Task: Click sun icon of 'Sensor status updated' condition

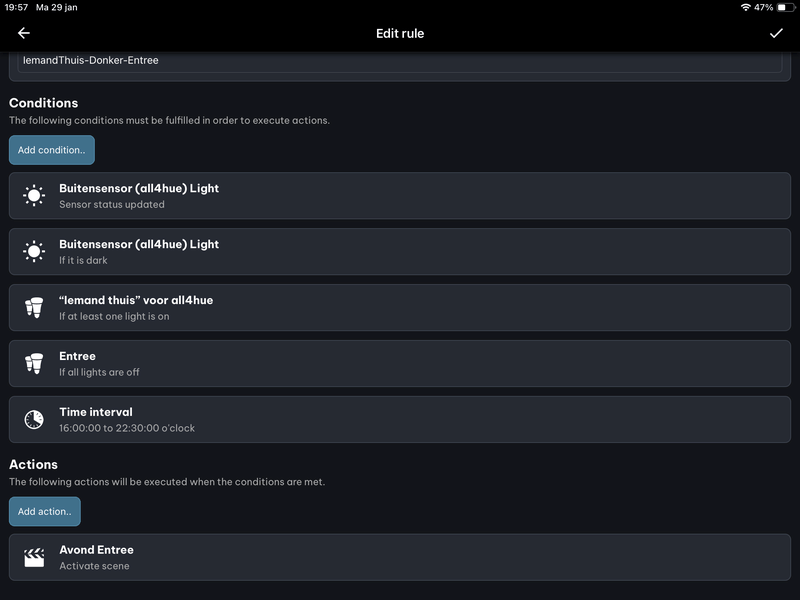Action: click(34, 196)
